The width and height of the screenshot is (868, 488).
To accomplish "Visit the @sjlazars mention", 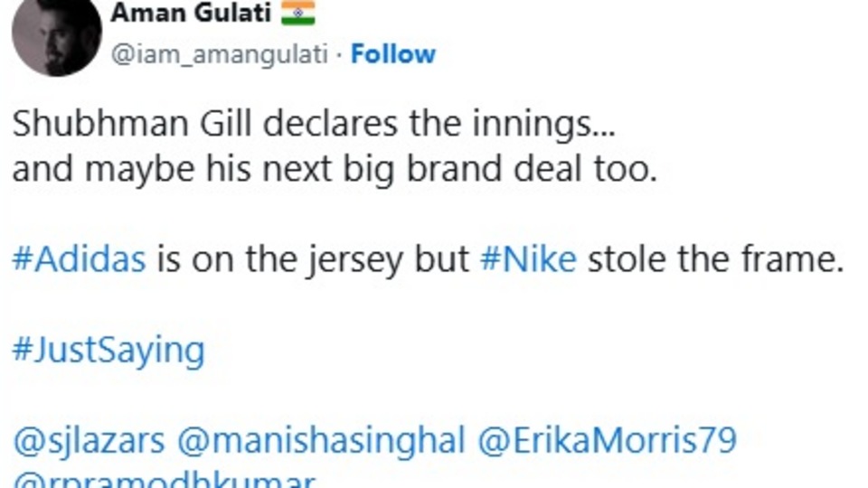I will (89, 440).
